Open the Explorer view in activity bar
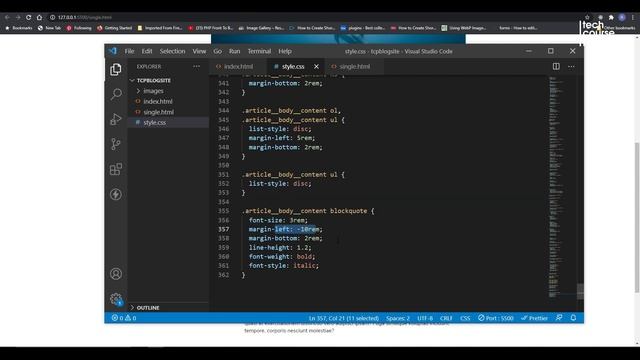The width and height of the screenshot is (640, 360). 116,69
